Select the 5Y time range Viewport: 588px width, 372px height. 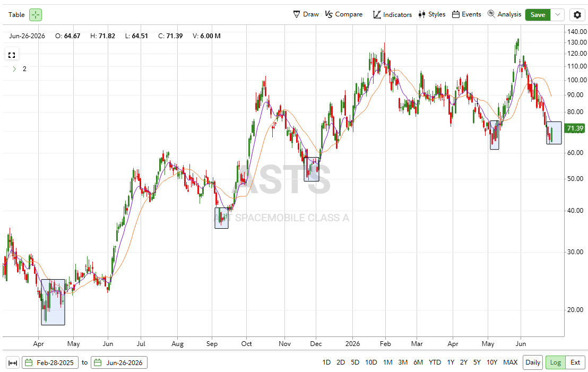coord(477,362)
